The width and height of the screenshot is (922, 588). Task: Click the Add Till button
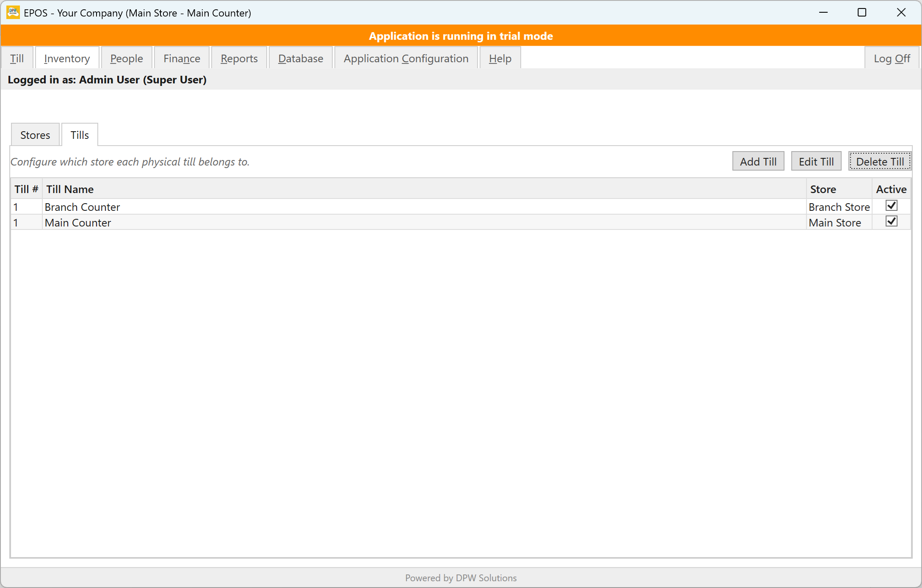pyautogui.click(x=758, y=161)
